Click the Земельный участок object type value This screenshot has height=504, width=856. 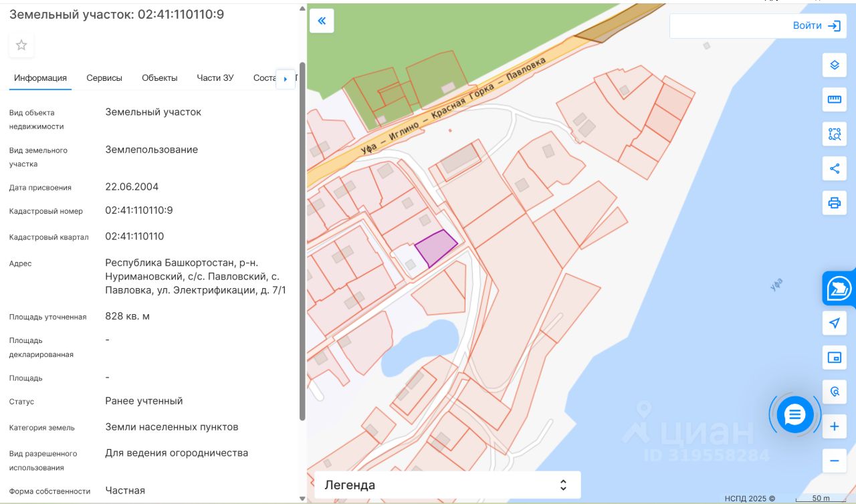[x=153, y=112]
